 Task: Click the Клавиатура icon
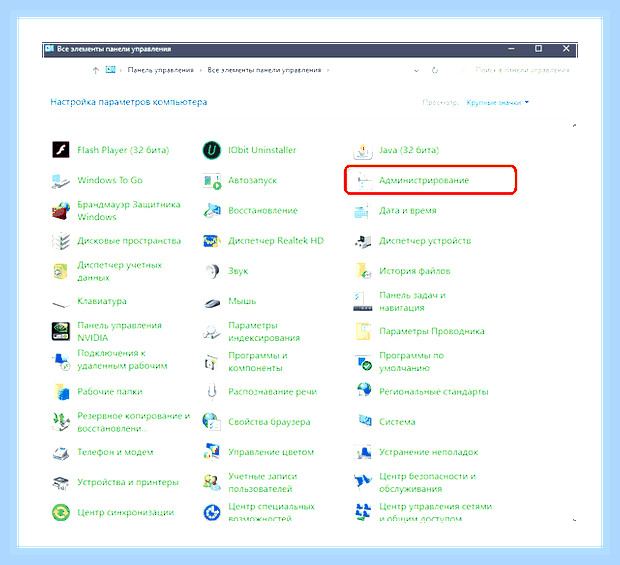coord(60,303)
